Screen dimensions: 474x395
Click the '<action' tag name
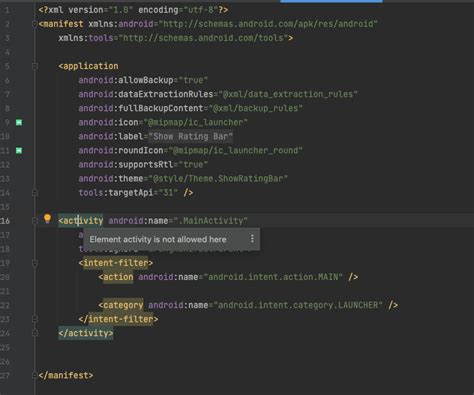click(116, 277)
